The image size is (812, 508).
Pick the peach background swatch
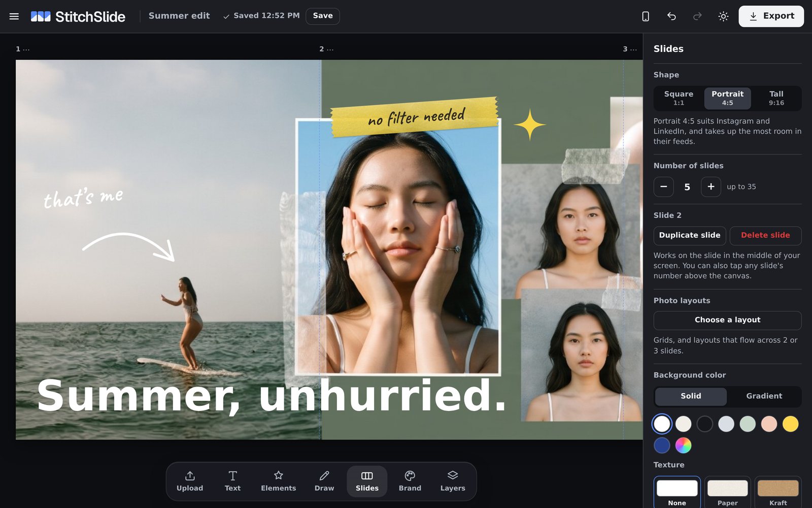(769, 424)
